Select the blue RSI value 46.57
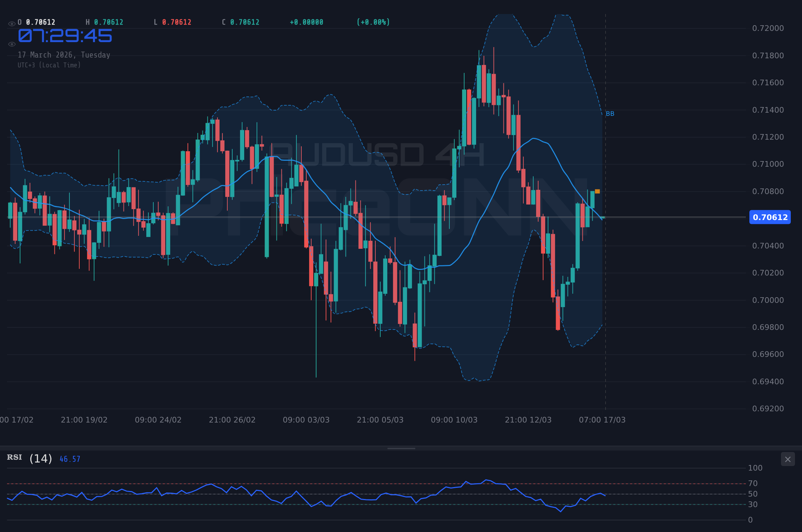This screenshot has height=532, width=802. click(x=69, y=459)
